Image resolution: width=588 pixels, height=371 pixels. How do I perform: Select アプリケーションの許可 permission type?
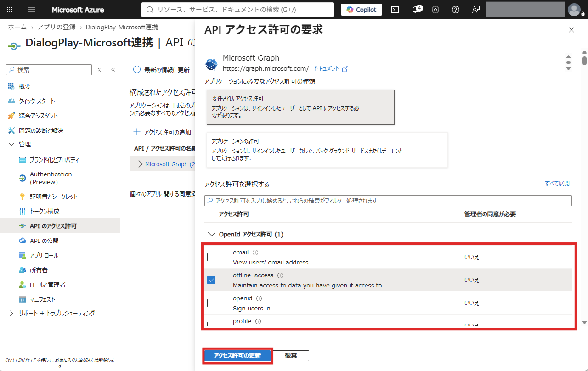coord(327,150)
